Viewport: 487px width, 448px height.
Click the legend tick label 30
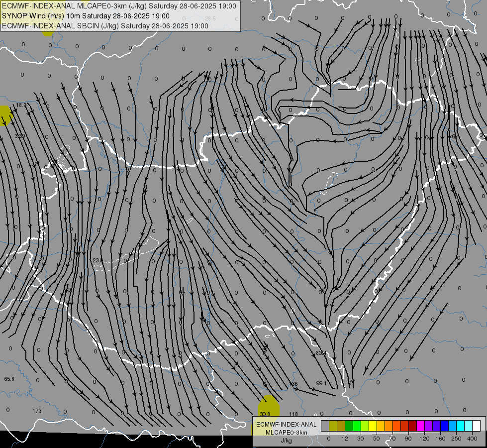pyautogui.click(x=361, y=439)
